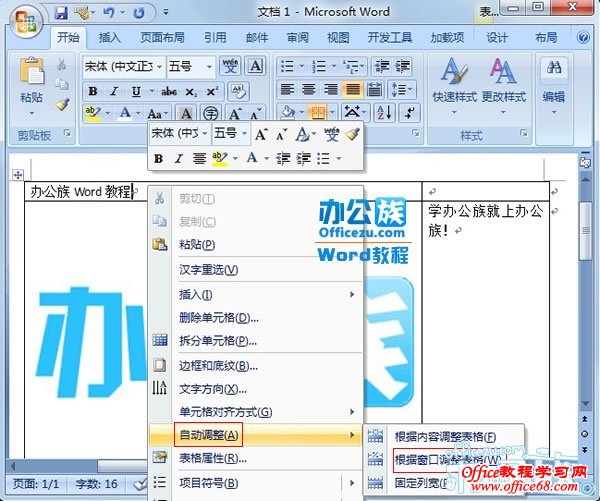Viewport: 600px width, 501px height.
Task: Apply mini toolbar text highlight color
Action: [x=220, y=158]
